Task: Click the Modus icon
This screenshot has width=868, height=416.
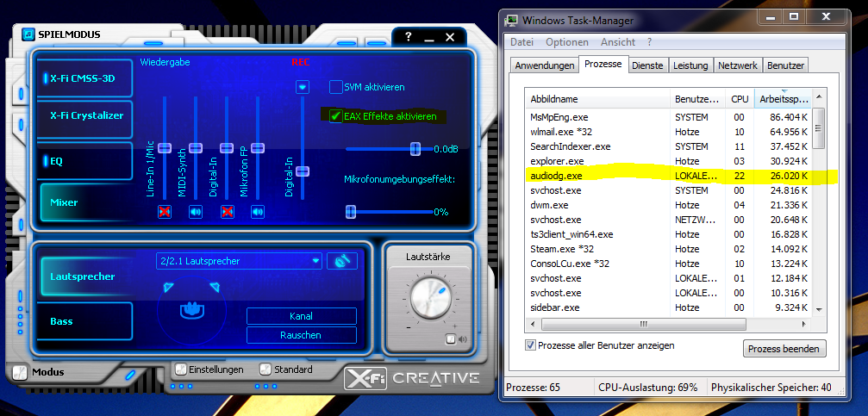Action: (19, 372)
